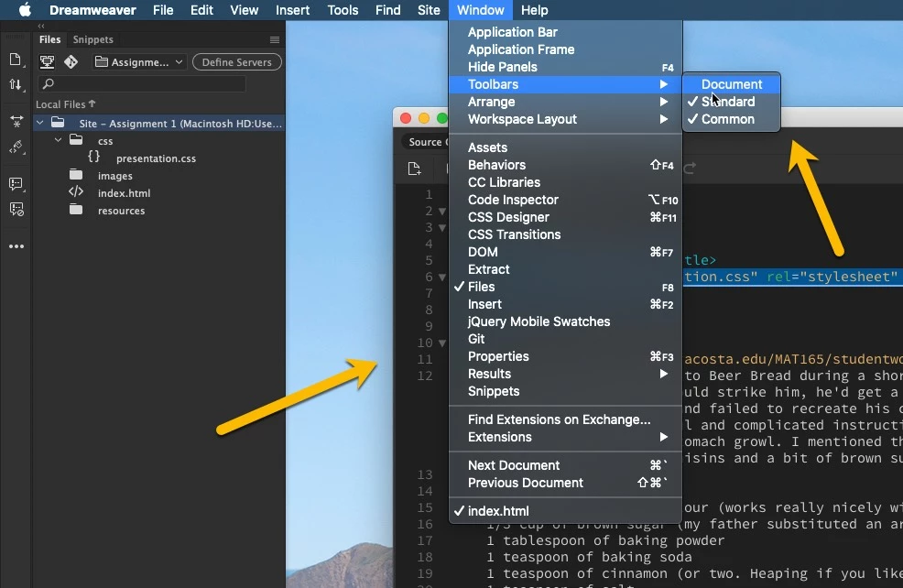Screen dimensions: 903x588
Task: Select index.html in the file tree
Action: [124, 193]
